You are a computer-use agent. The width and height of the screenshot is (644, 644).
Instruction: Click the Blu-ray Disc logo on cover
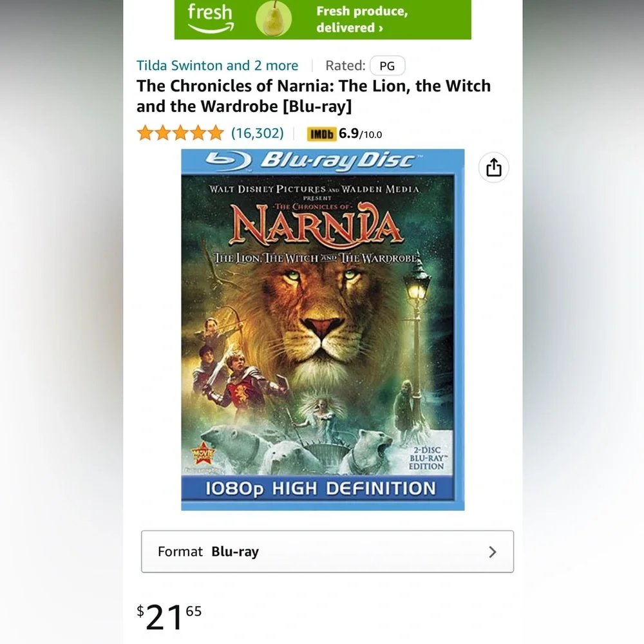pos(315,160)
